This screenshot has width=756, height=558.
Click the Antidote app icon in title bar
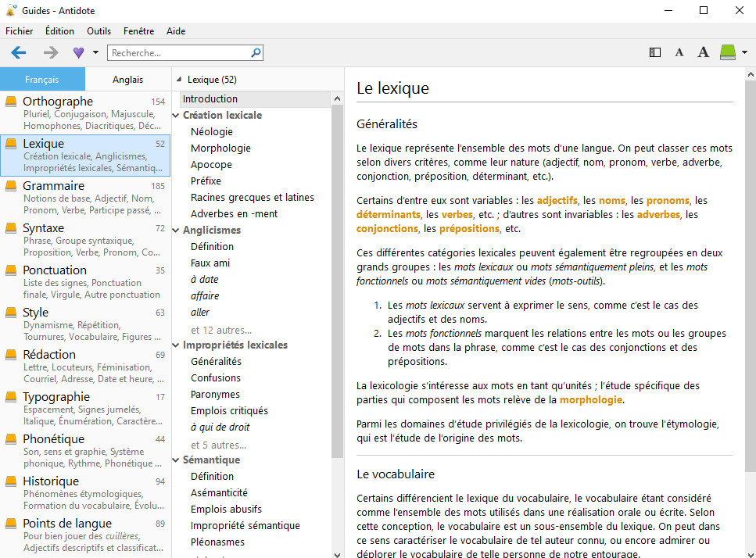pyautogui.click(x=11, y=10)
